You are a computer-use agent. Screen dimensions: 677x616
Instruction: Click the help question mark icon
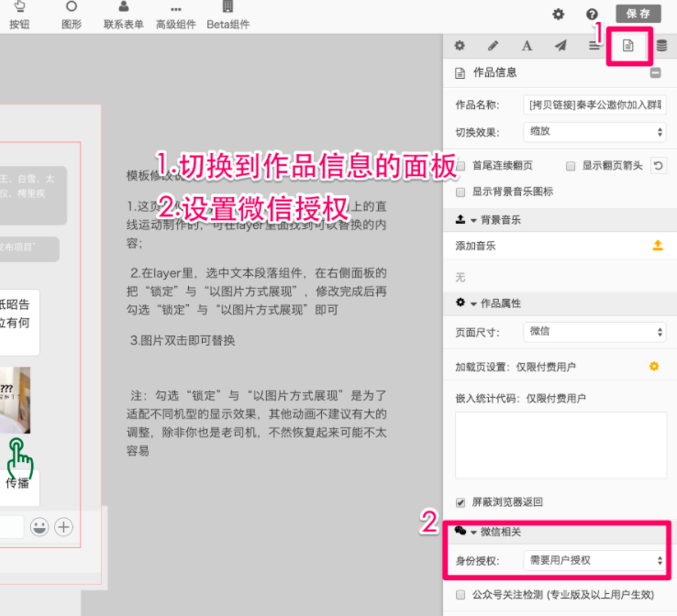(593, 14)
